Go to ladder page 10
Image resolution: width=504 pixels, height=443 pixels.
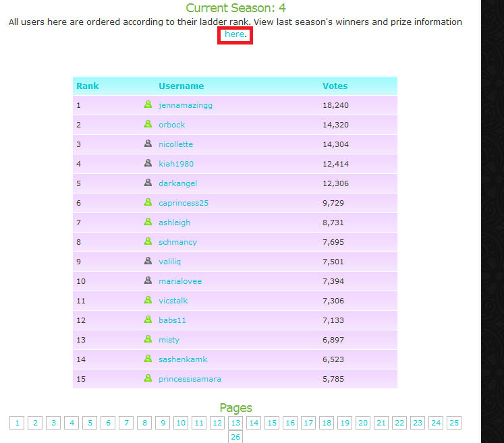[181, 423]
